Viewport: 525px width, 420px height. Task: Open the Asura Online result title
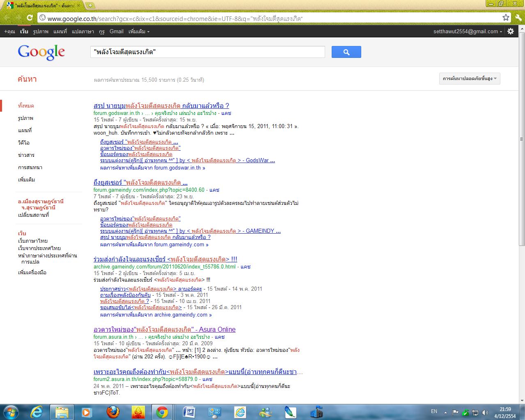coord(165,329)
